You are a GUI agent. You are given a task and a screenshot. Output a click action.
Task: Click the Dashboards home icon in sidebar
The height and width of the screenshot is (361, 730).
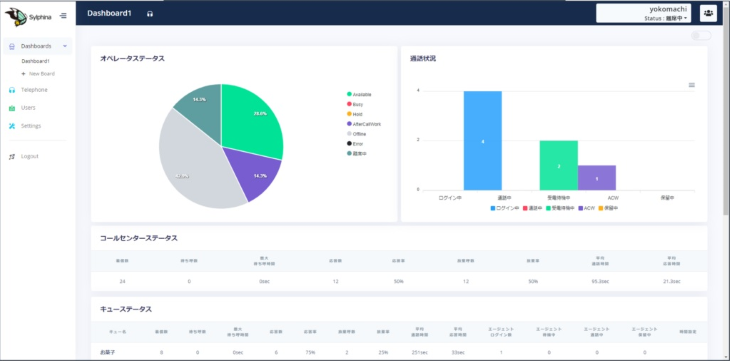coord(12,46)
